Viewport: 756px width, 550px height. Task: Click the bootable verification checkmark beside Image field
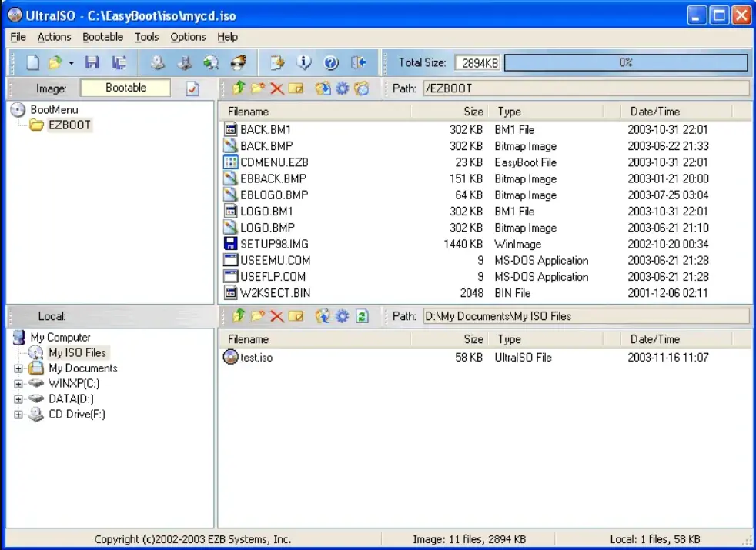pos(193,88)
